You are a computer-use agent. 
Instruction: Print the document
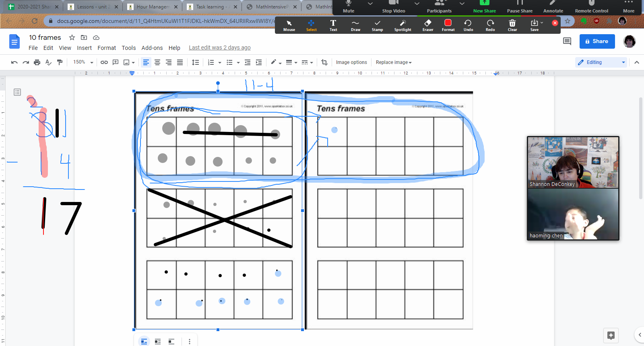pyautogui.click(x=37, y=62)
